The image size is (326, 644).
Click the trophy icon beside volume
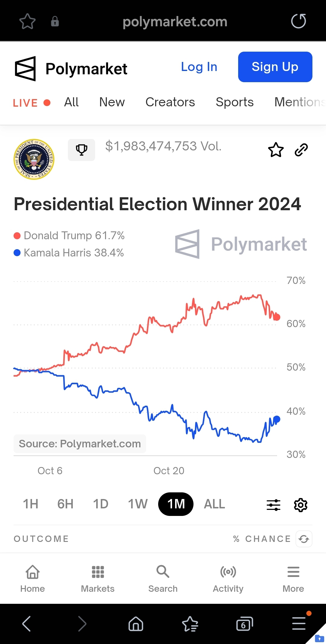81,150
